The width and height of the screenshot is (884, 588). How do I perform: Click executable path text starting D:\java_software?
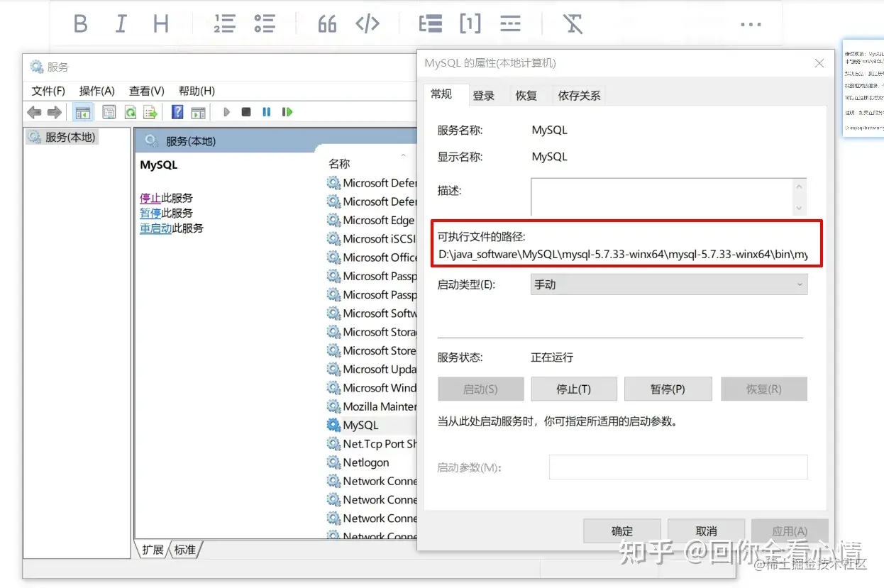tap(623, 254)
